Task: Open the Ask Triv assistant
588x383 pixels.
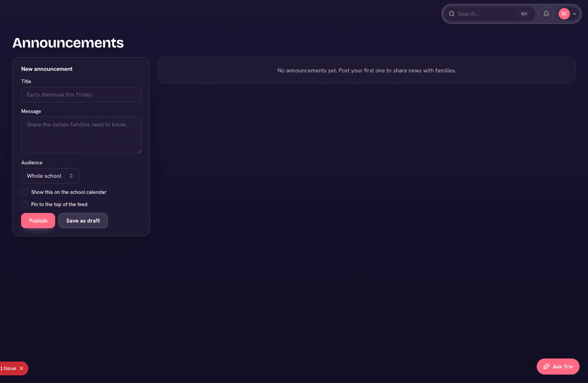Action: coord(558,367)
